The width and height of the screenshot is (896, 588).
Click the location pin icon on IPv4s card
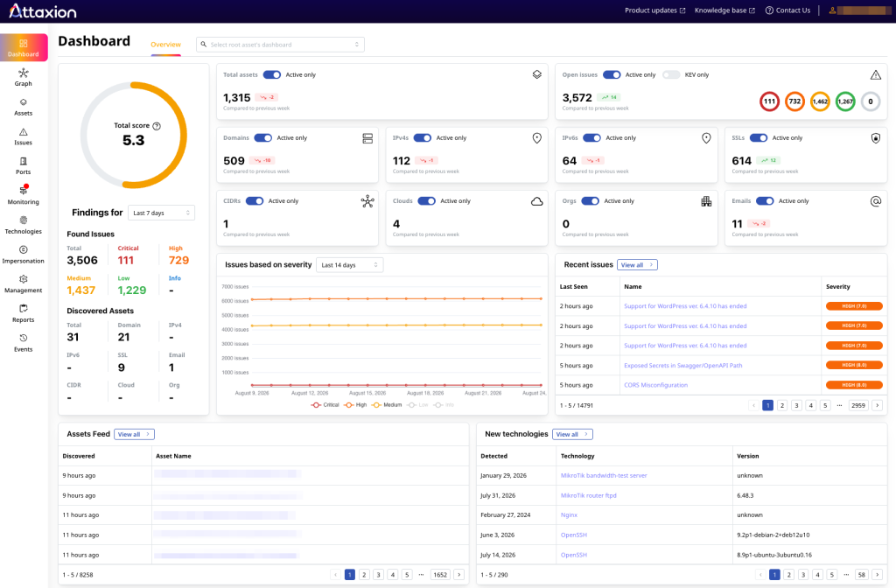[536, 138]
